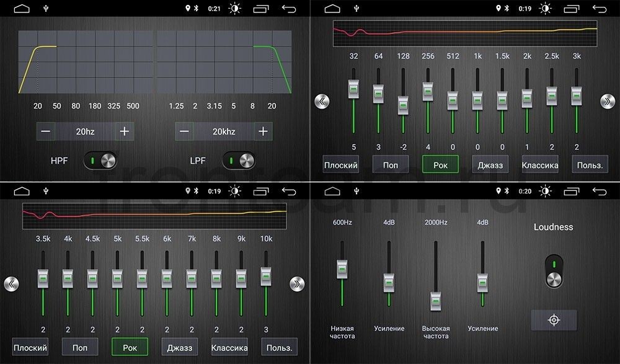620x364 pixels.
Task: Click right double-chevron beside 10k slider
Action: pyautogui.click(x=297, y=283)
